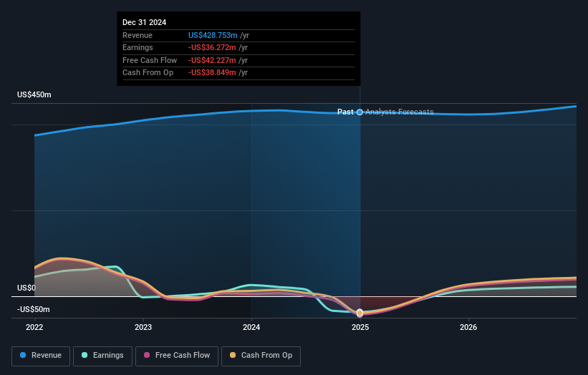Toggle the Earnings legend button
The width and height of the screenshot is (588, 375).
click(x=102, y=356)
